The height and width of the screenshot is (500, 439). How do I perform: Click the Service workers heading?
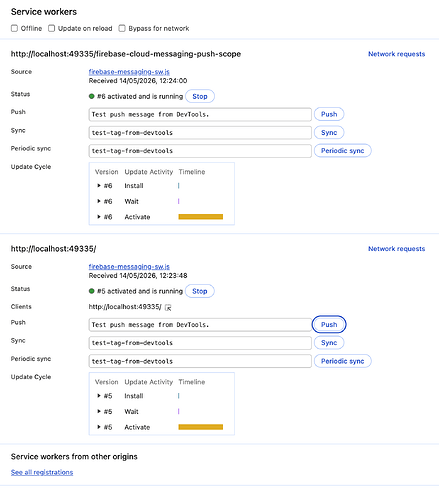click(44, 12)
